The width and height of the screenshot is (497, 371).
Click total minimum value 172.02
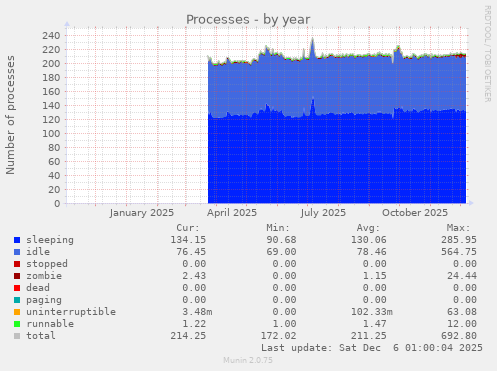pyautogui.click(x=278, y=336)
